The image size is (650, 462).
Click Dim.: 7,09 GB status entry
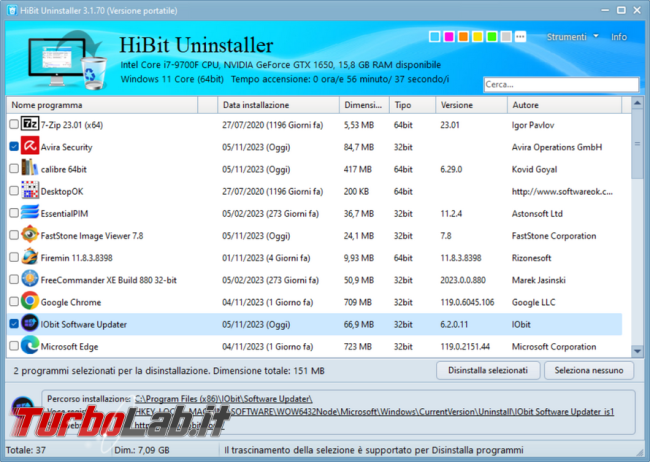[x=142, y=450]
